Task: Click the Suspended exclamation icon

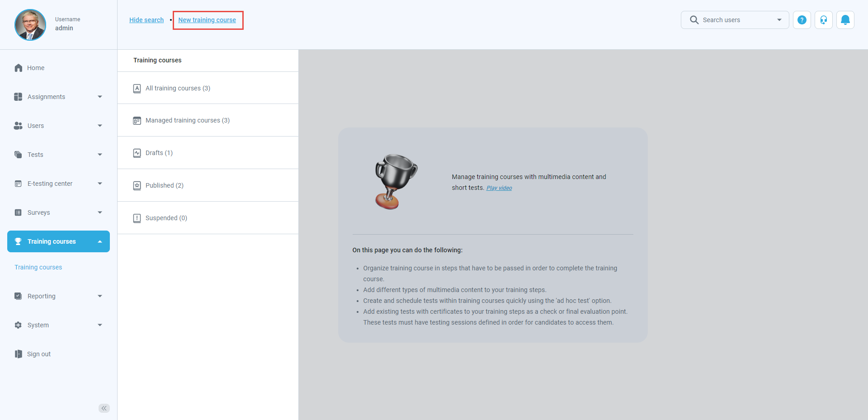Action: pyautogui.click(x=137, y=218)
